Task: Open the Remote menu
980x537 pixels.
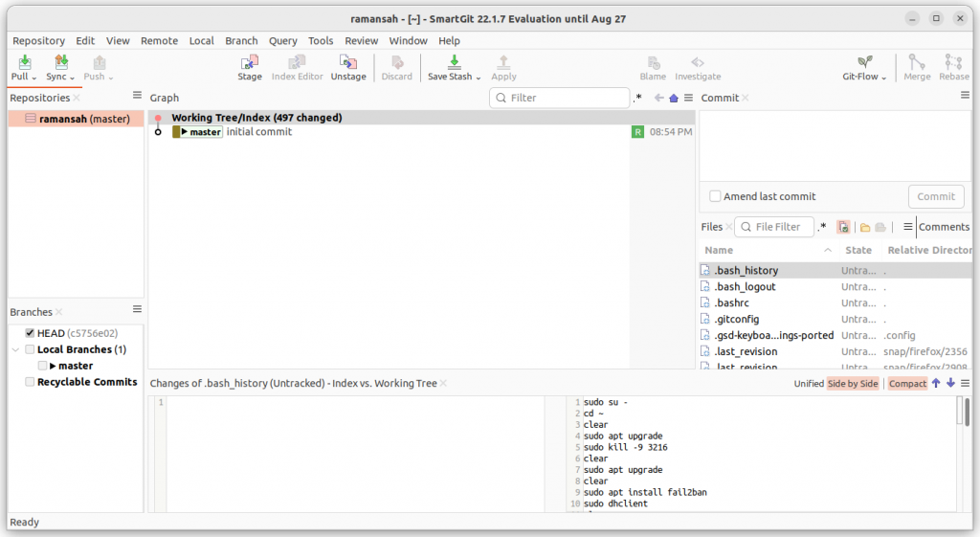Action: (x=160, y=40)
